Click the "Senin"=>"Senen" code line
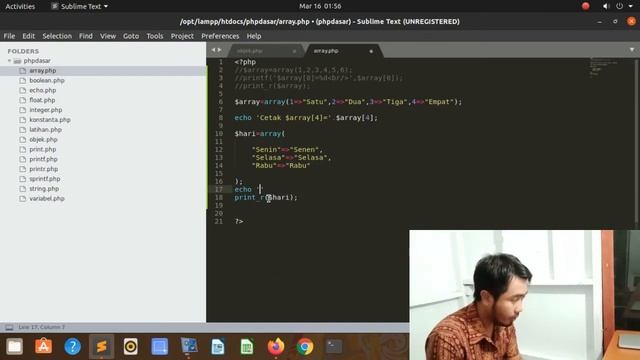The width and height of the screenshot is (640, 360). coord(287,149)
